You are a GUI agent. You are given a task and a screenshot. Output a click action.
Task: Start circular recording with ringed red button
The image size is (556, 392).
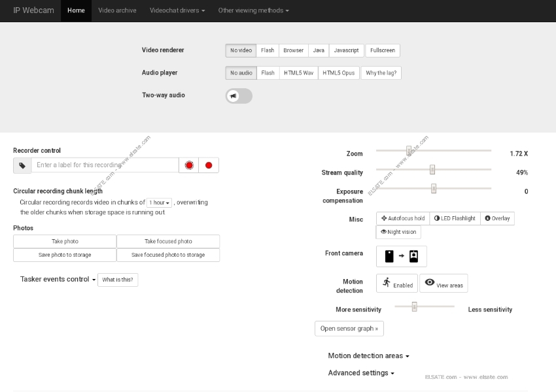(x=189, y=165)
